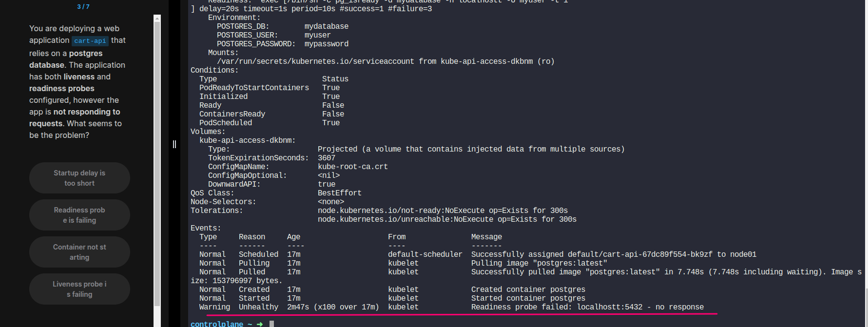Click the mypassword environment value

[327, 44]
